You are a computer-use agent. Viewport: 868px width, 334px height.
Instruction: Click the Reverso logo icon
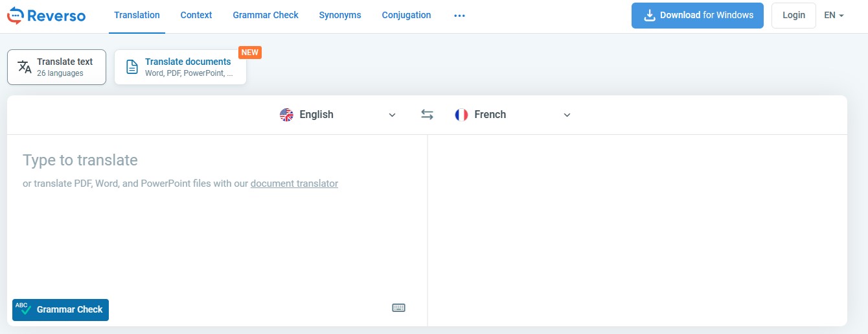(x=16, y=16)
